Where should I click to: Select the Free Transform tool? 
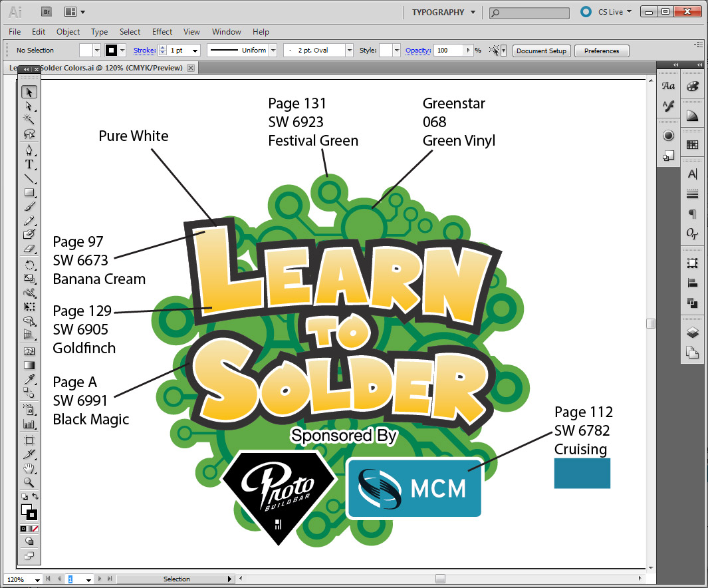pyautogui.click(x=29, y=307)
